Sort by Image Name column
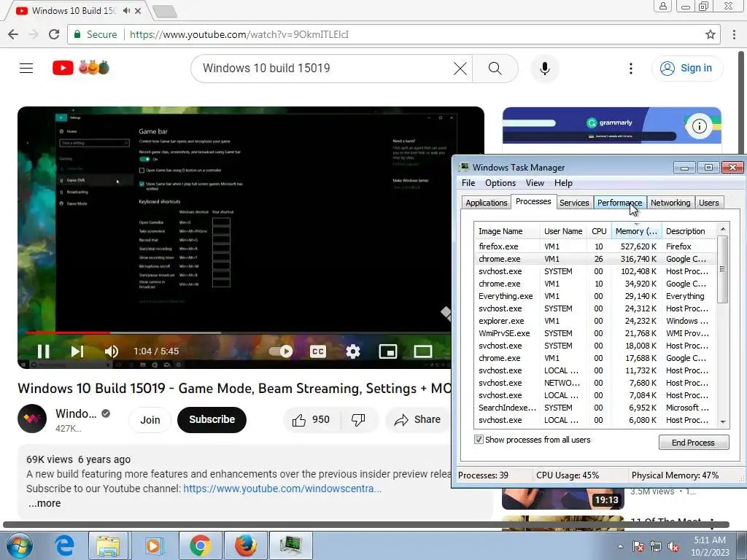This screenshot has width=747, height=560. point(506,231)
